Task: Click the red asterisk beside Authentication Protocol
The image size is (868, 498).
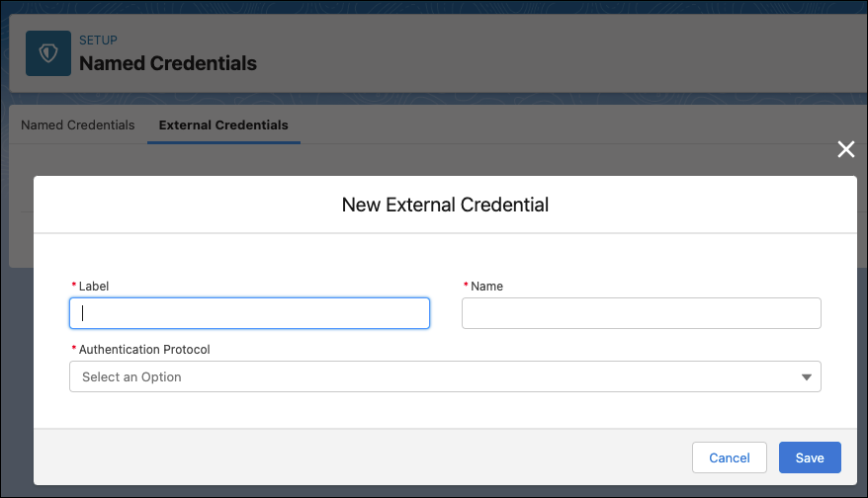Action: point(73,348)
